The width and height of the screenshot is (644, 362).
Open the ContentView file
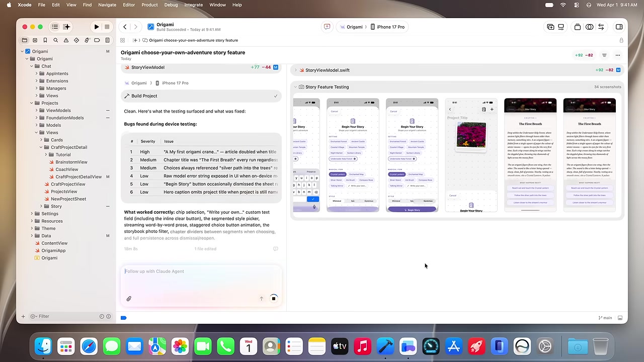click(54, 243)
